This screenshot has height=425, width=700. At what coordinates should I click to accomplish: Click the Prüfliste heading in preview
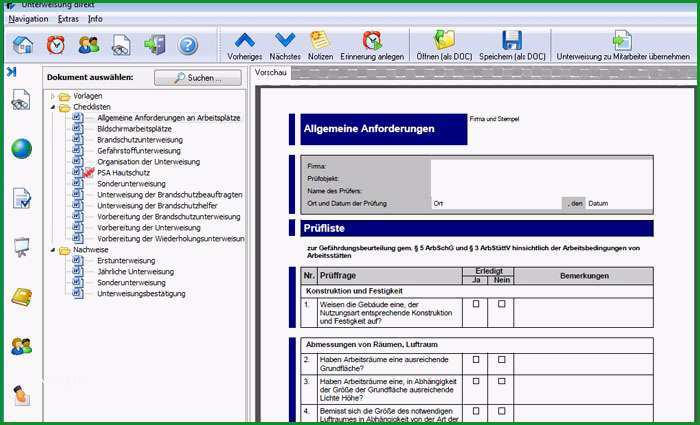click(x=324, y=228)
